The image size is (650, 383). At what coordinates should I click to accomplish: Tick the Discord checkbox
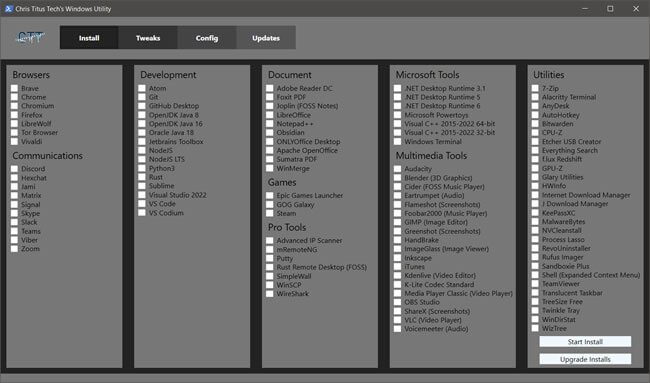15,169
